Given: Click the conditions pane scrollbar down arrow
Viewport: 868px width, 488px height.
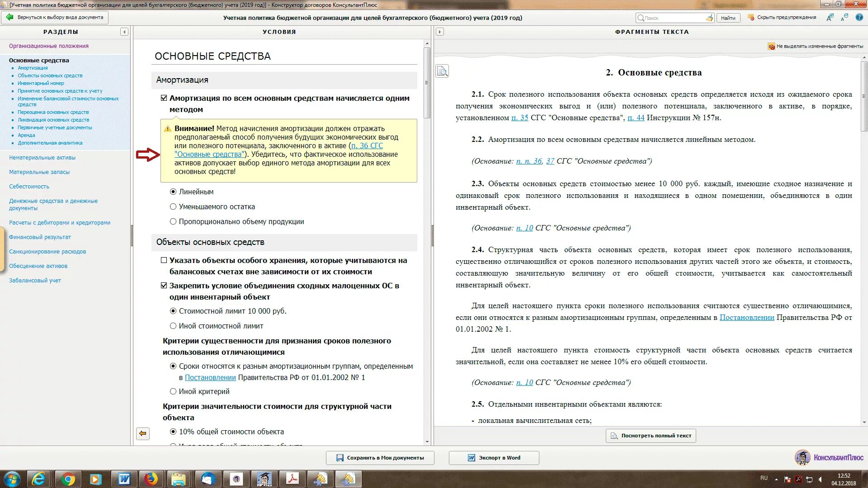Looking at the screenshot, I should [x=427, y=441].
